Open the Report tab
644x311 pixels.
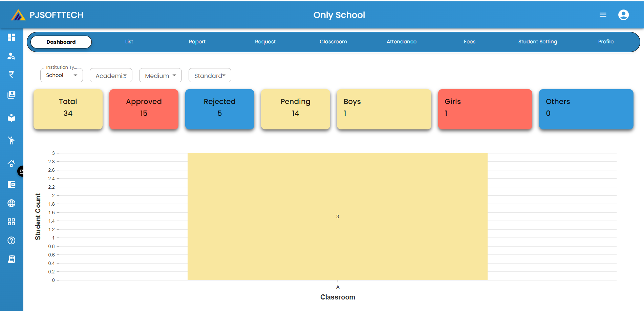click(197, 42)
